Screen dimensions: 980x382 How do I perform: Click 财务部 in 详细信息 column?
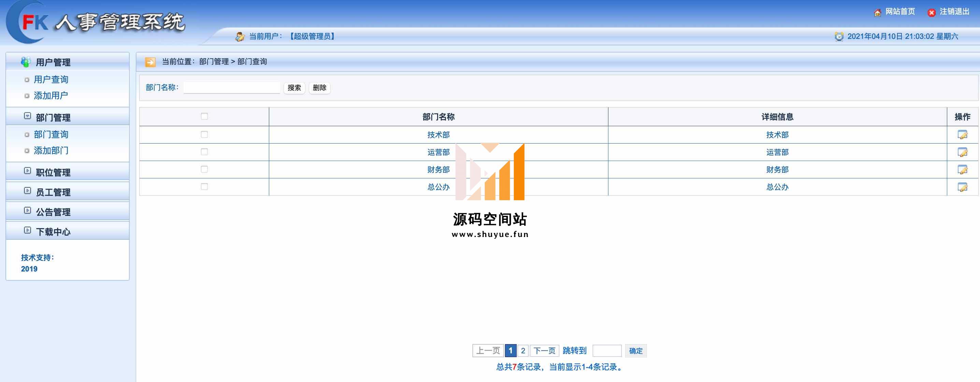click(777, 170)
